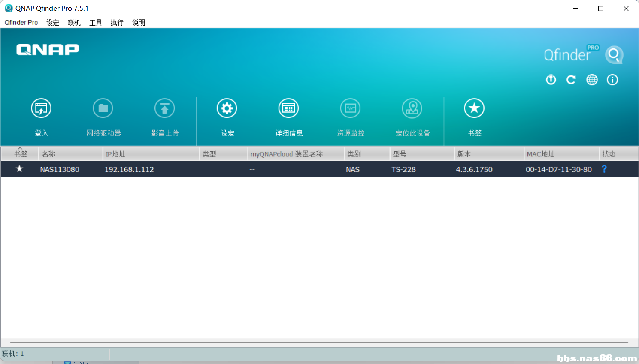Viewport: 639px width, 364px height.
Task: Click the 书签 bookmark star toolbar icon
Action: click(474, 108)
